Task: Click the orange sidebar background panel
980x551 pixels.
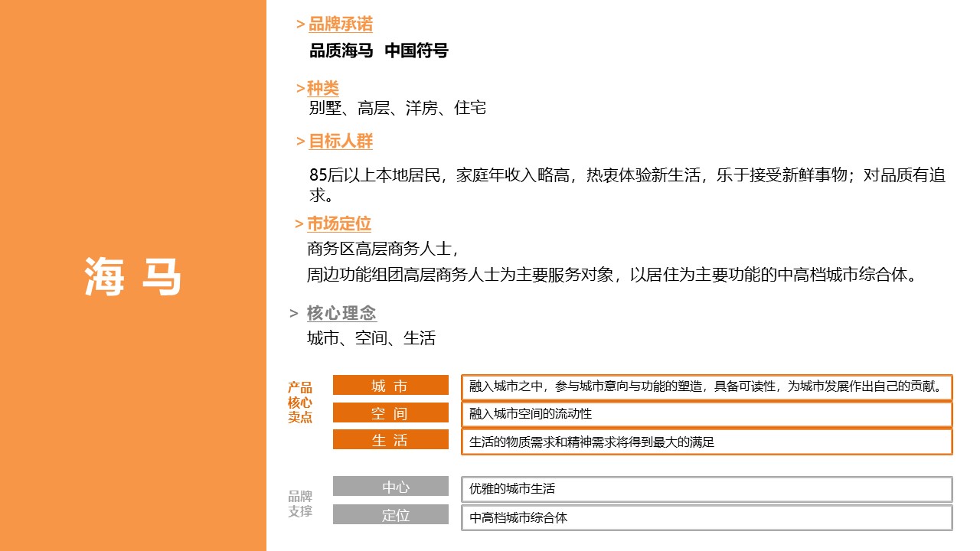Action: point(132,115)
